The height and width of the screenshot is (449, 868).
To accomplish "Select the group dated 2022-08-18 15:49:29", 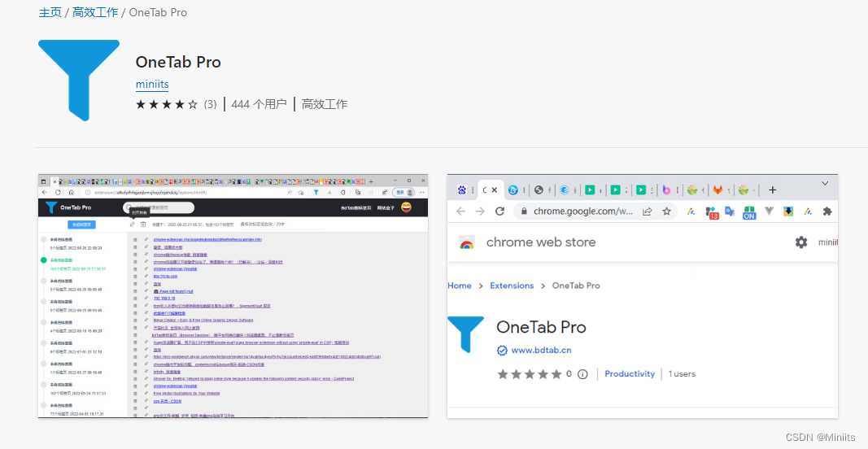I will 76,327.
